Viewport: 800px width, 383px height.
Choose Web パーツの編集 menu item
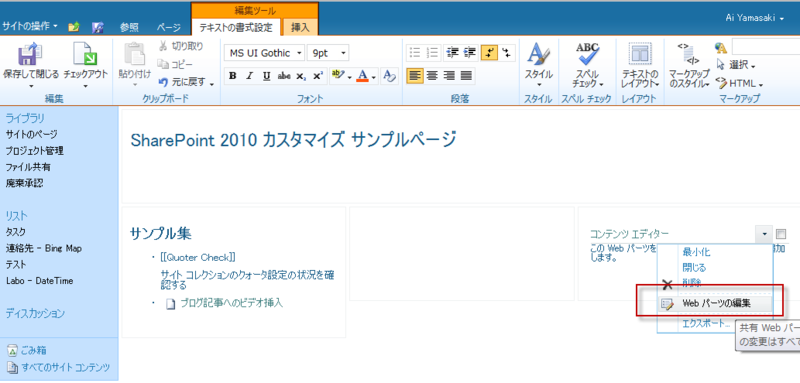tap(716, 304)
